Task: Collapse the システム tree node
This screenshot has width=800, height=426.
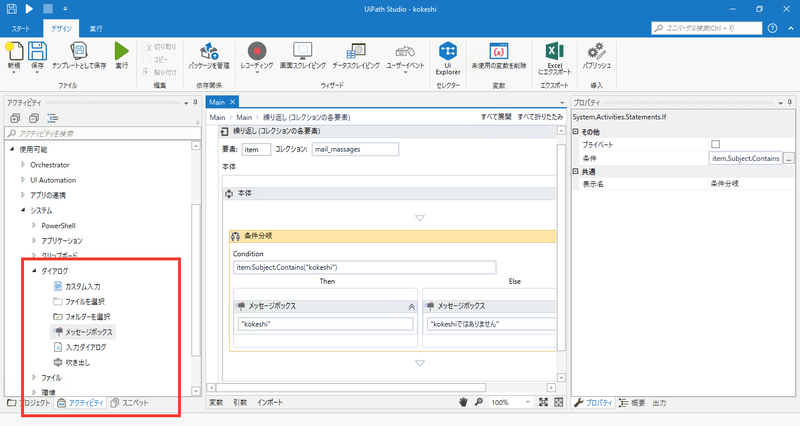Action: click(x=23, y=210)
